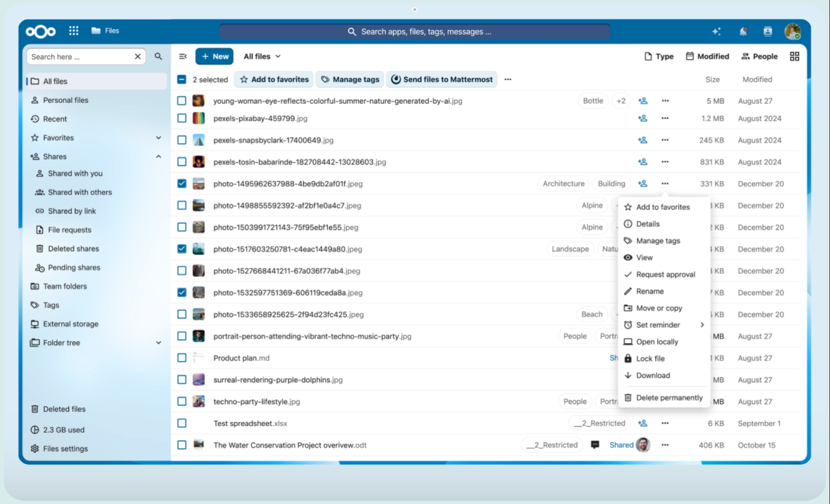
Task: Open comments icon on Water Conservation Project file
Action: pyautogui.click(x=595, y=445)
